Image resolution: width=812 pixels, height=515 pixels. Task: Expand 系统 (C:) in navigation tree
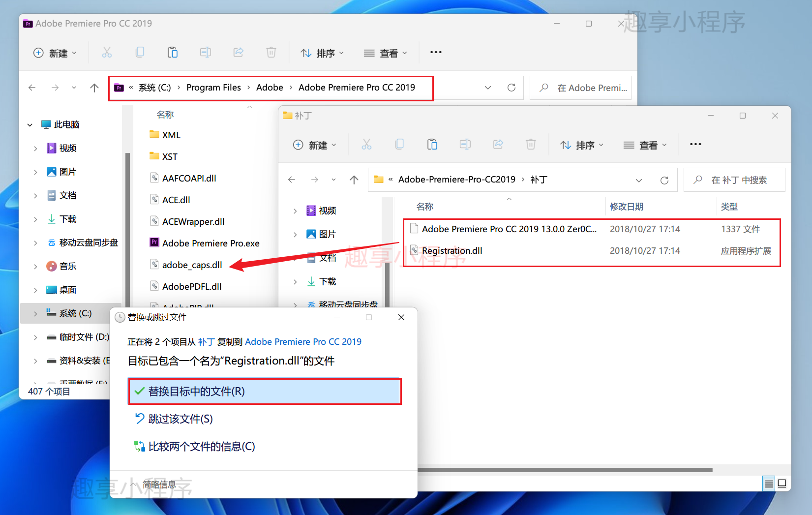pyautogui.click(x=35, y=313)
